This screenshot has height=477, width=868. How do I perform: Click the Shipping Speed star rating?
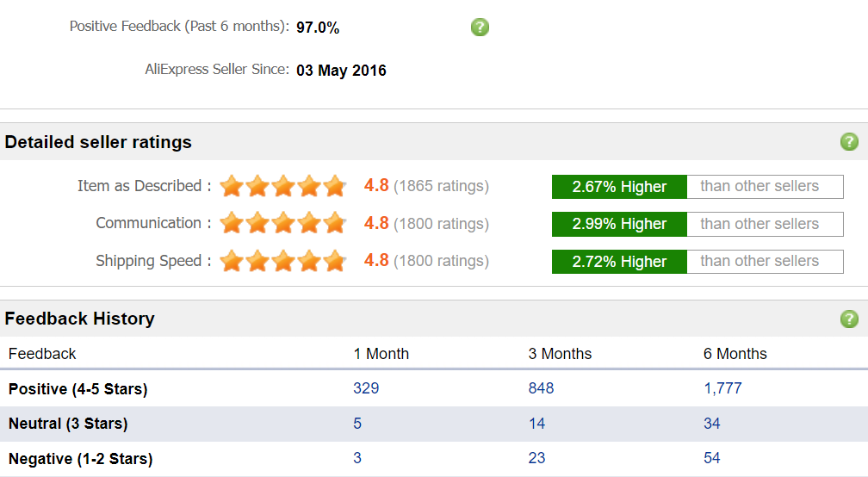click(x=282, y=261)
